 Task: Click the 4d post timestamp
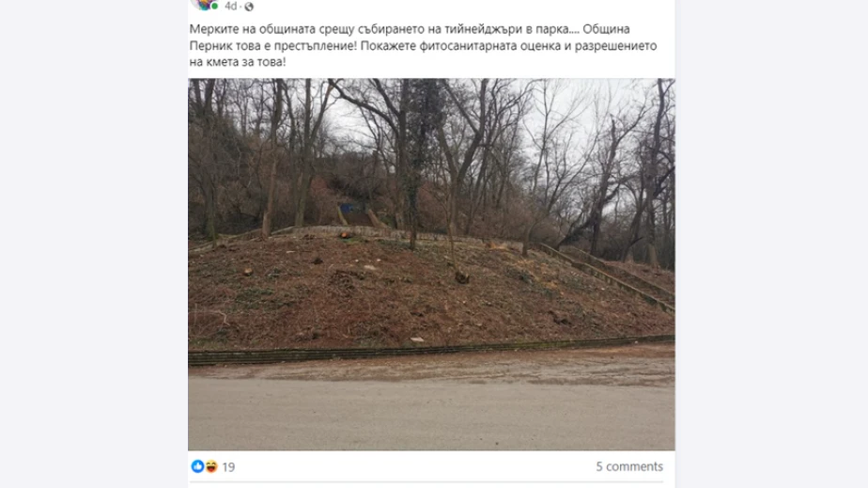pos(231,6)
